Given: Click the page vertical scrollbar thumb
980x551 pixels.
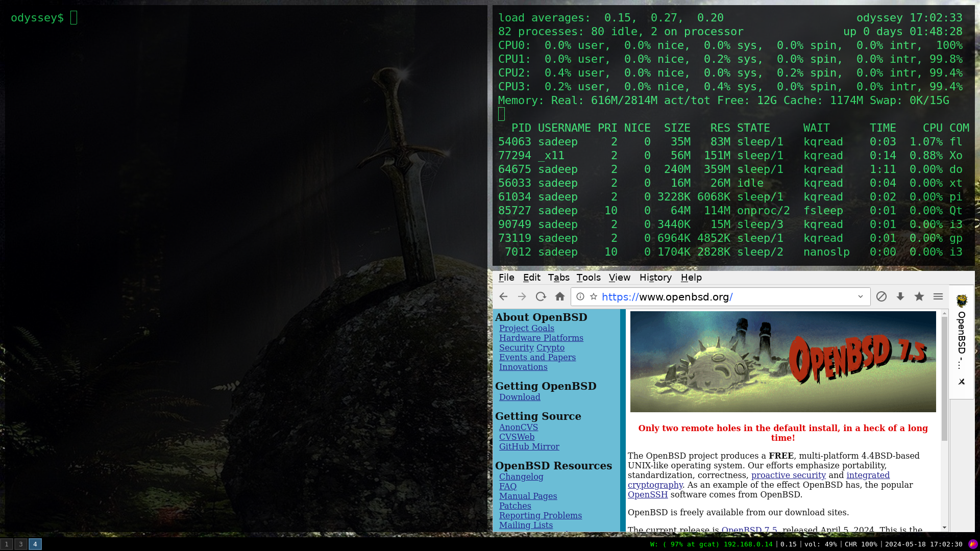Looking at the screenshot, I should [x=944, y=378].
